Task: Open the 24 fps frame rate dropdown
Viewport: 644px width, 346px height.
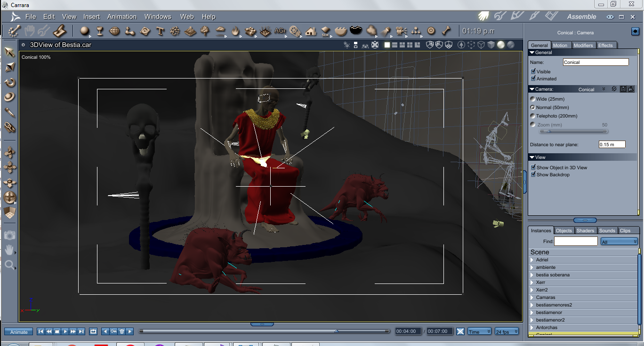Action: [507, 331]
